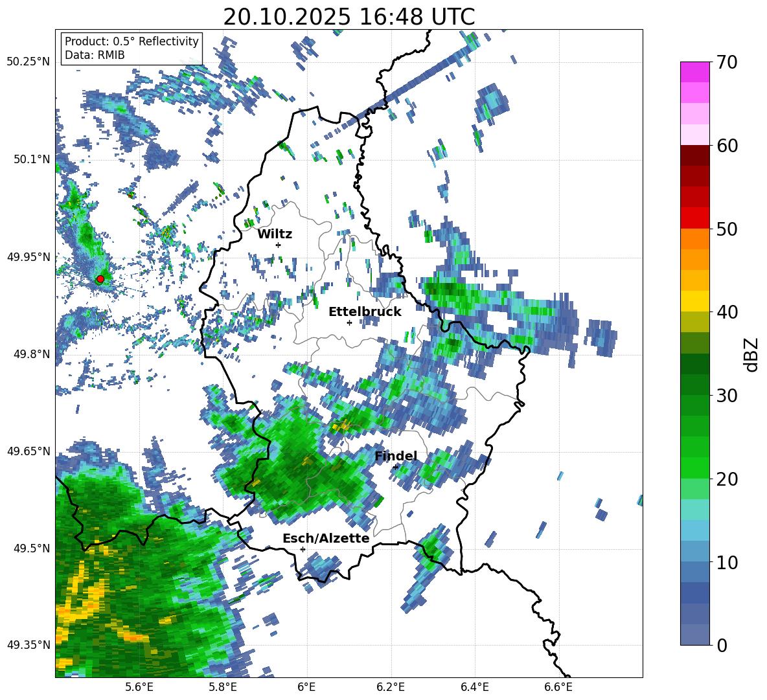This screenshot has width=767, height=700.
Task: Click the colorbar tick value 50
Action: point(727,229)
